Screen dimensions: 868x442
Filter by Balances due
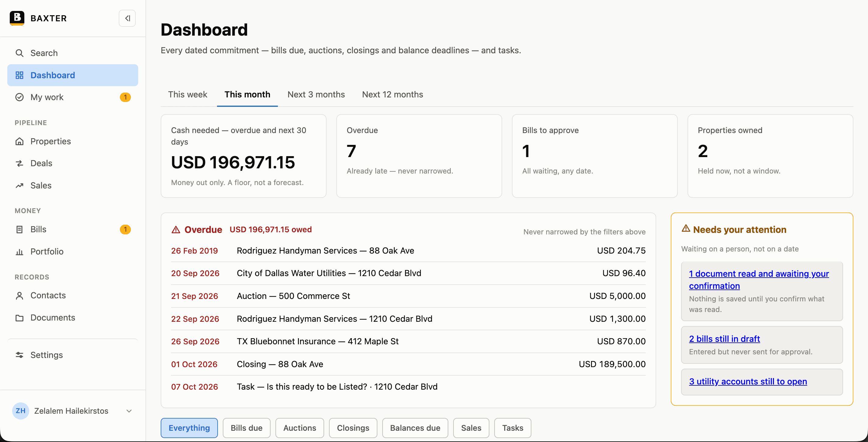pos(415,427)
